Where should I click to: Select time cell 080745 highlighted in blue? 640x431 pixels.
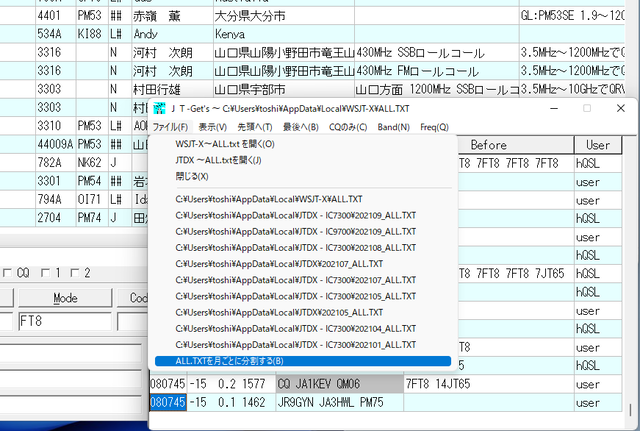[168, 402]
